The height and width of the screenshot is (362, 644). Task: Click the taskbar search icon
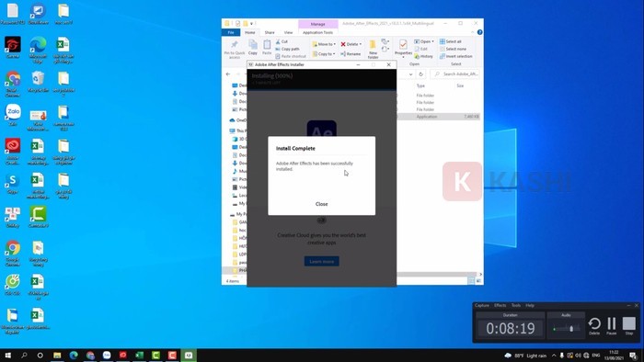click(x=24, y=355)
